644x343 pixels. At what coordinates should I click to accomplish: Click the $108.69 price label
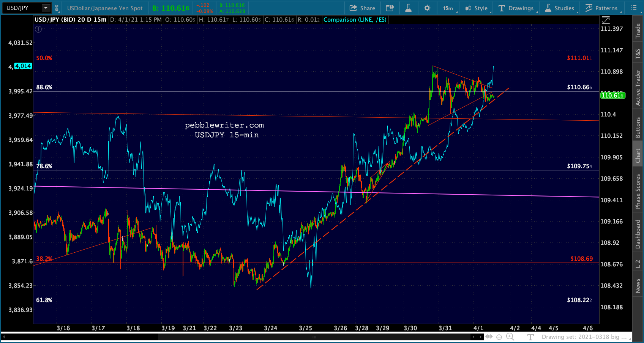(x=581, y=259)
